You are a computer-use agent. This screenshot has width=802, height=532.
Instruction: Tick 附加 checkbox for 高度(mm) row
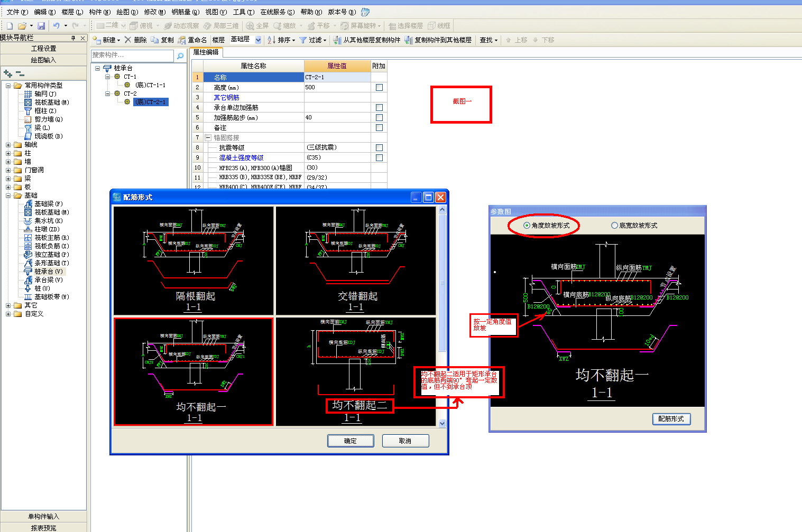pyautogui.click(x=379, y=87)
